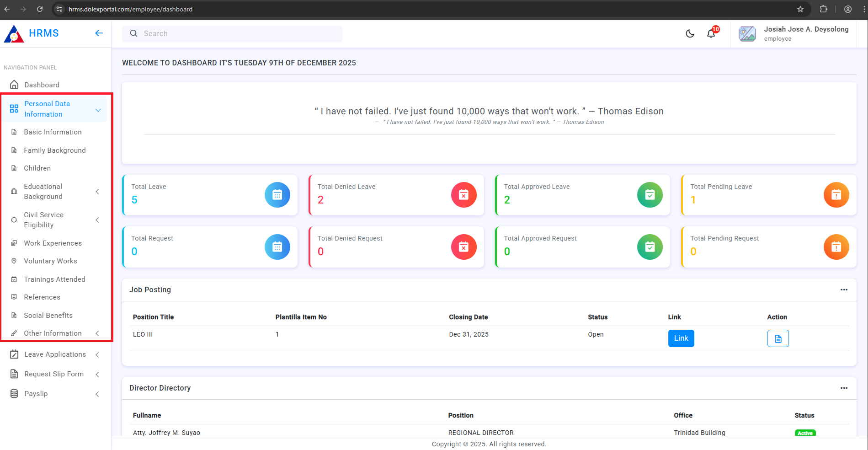The image size is (868, 450).
Task: Open the Dashboard menu item
Action: [42, 85]
